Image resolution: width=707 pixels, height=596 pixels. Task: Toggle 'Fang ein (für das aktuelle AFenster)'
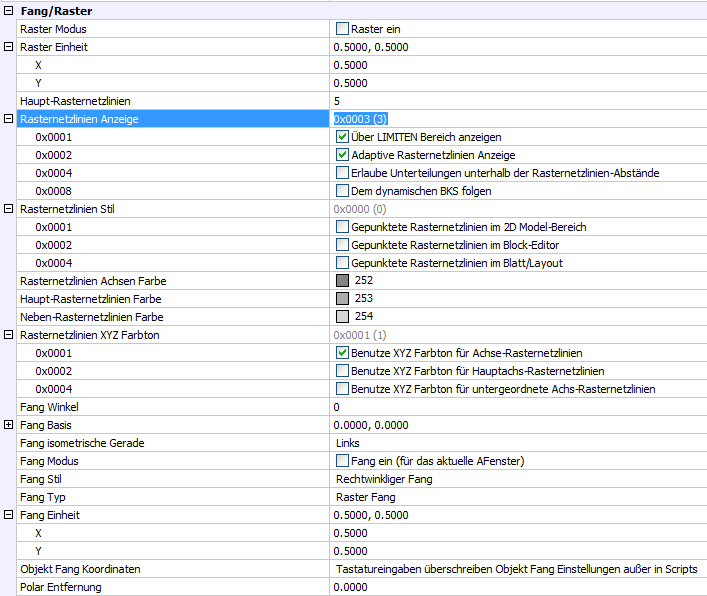(343, 461)
